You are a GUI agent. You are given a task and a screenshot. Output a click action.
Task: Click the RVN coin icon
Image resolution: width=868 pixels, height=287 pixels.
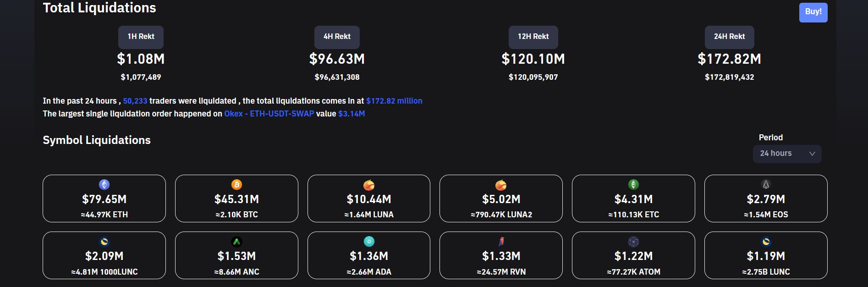click(x=501, y=242)
